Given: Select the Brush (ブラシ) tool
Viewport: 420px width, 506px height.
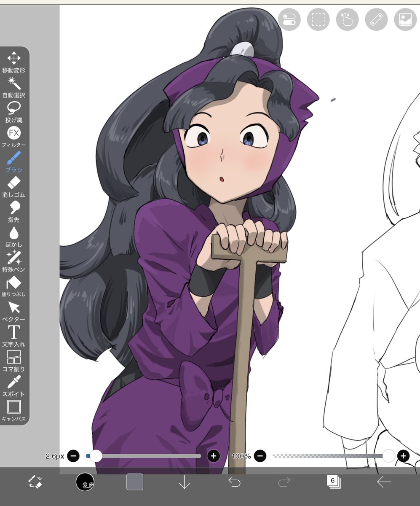Looking at the screenshot, I should tap(14, 162).
